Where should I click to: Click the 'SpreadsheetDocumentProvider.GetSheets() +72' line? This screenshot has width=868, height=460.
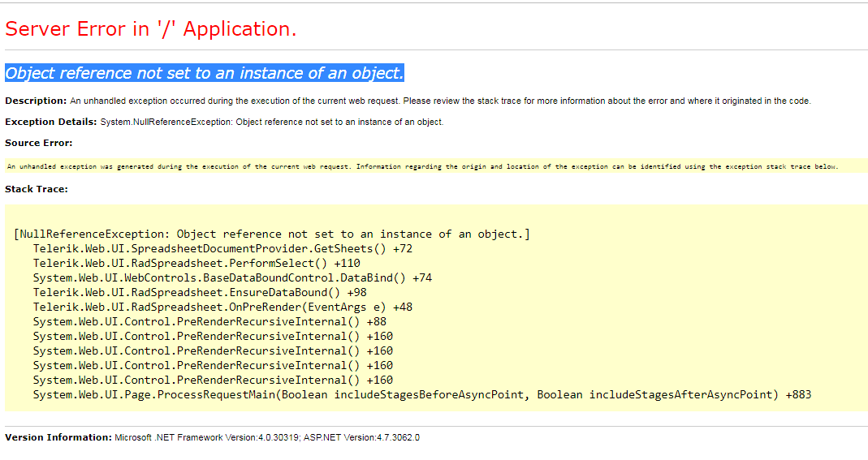(x=222, y=249)
